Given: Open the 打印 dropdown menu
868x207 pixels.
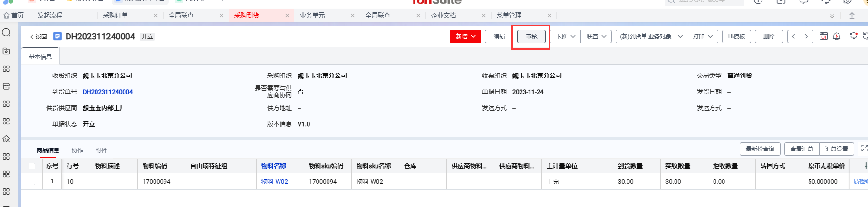Looking at the screenshot, I should pos(702,37).
